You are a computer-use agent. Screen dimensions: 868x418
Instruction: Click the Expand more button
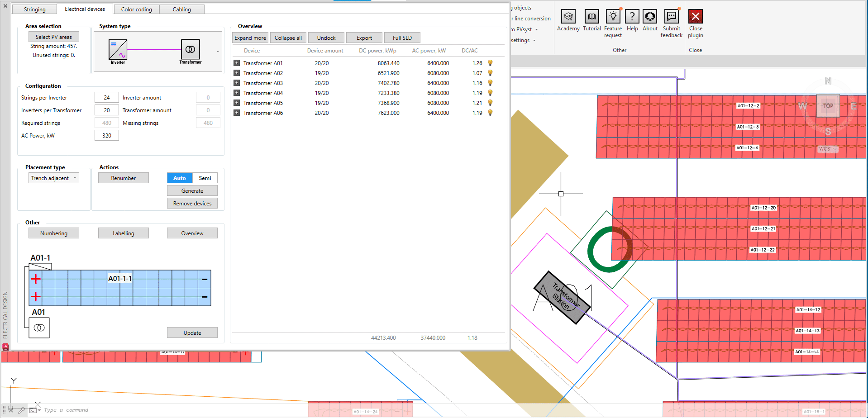tap(250, 38)
